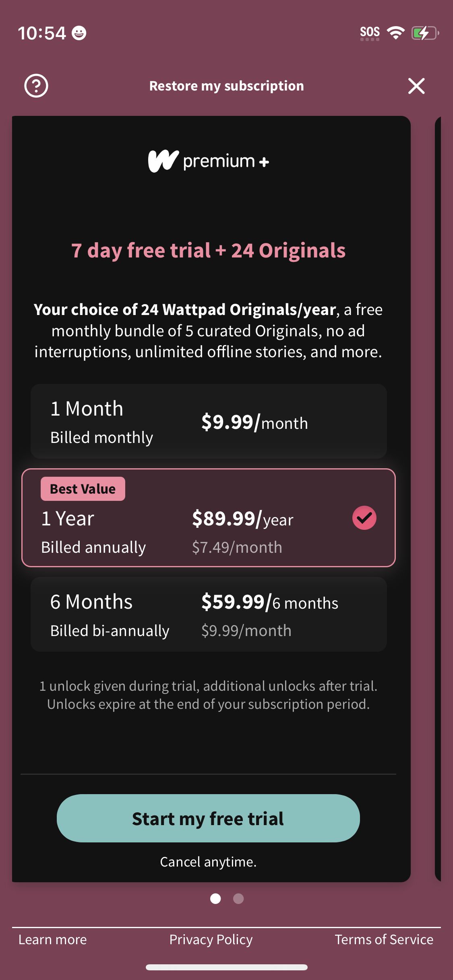Open Terms of Service link
This screenshot has height=980, width=453.
tap(384, 939)
